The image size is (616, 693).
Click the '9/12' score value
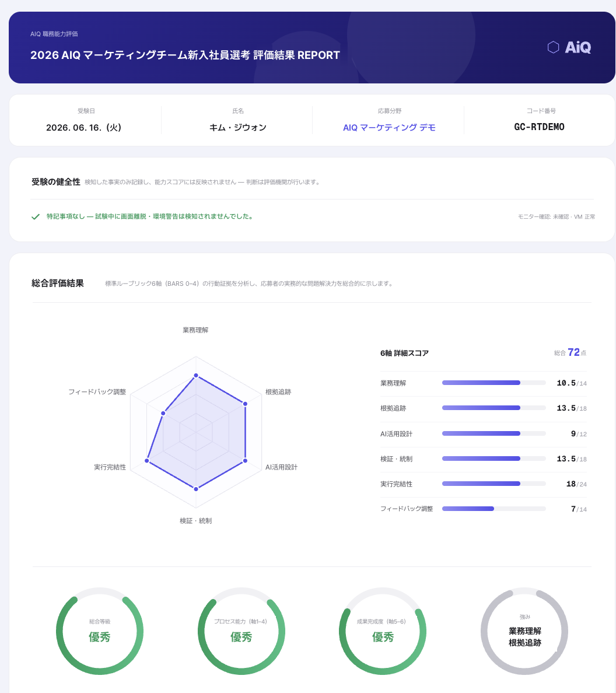coord(579,434)
